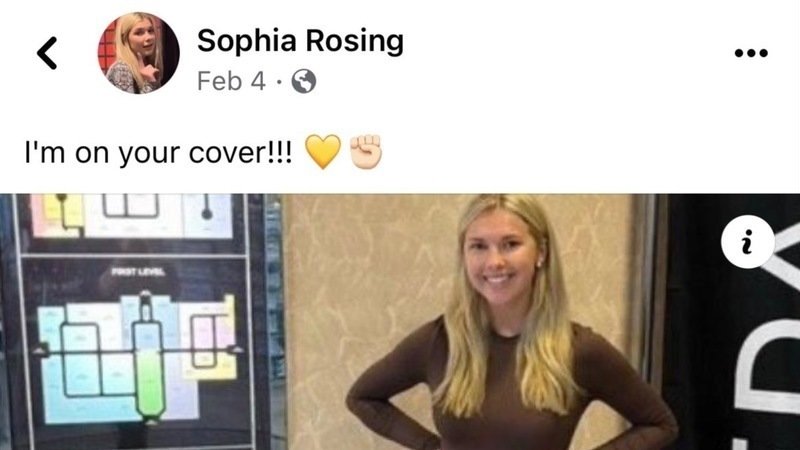Tap the upper floor map on directory
This screenshot has height=450, width=800.
tap(132, 216)
